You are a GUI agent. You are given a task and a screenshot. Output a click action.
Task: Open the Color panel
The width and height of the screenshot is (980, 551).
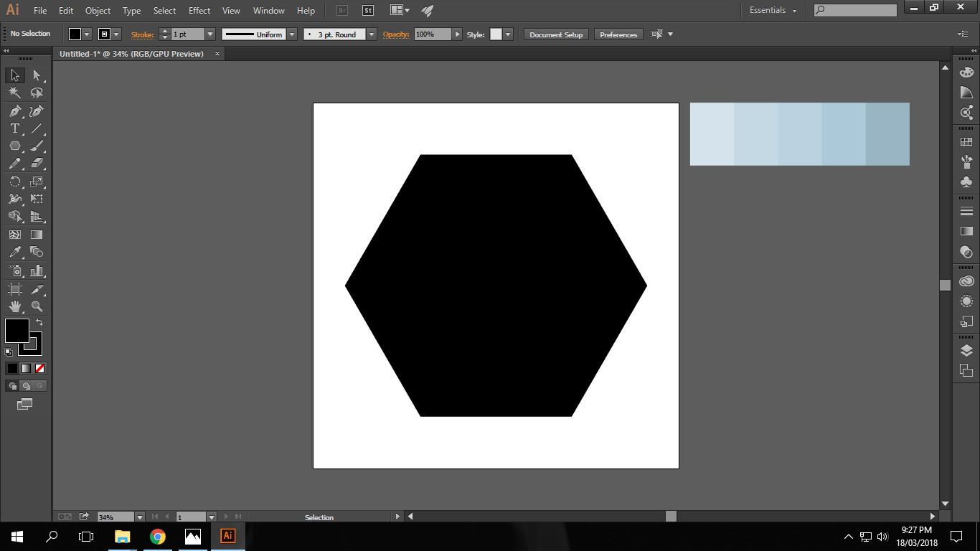tap(966, 72)
